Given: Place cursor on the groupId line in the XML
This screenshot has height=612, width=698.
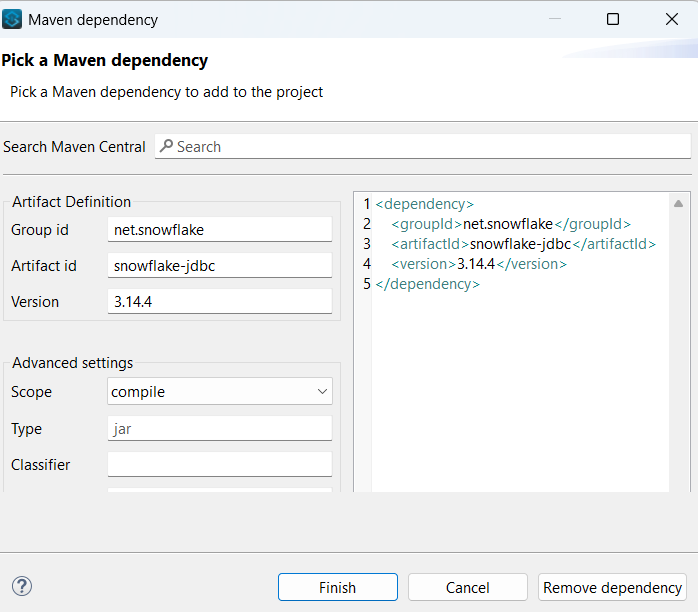Looking at the screenshot, I should click(511, 224).
